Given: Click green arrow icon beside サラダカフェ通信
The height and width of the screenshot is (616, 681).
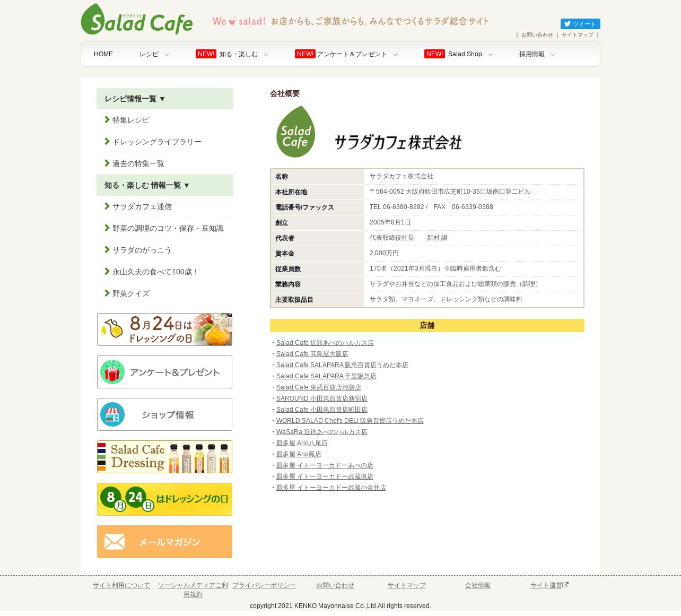Looking at the screenshot, I should click(x=107, y=206).
